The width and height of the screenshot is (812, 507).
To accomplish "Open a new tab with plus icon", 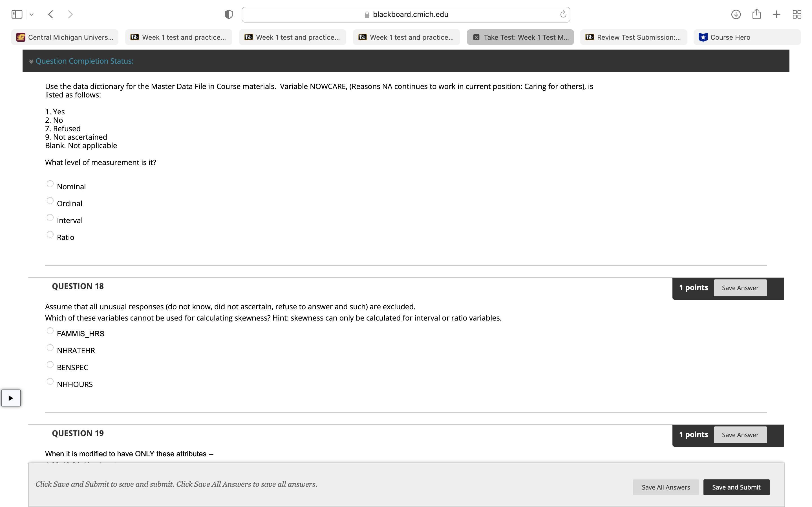I will (x=776, y=14).
